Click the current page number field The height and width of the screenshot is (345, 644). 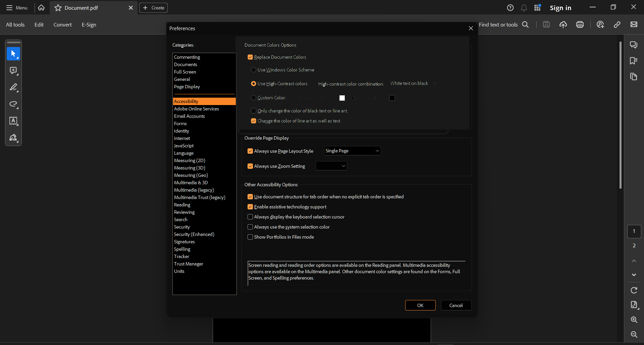coord(634,231)
